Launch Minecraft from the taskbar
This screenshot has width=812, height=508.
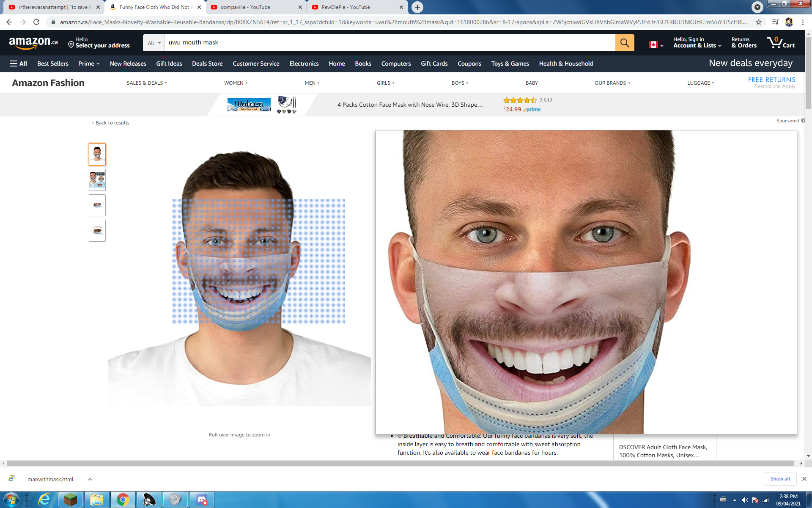click(x=70, y=500)
